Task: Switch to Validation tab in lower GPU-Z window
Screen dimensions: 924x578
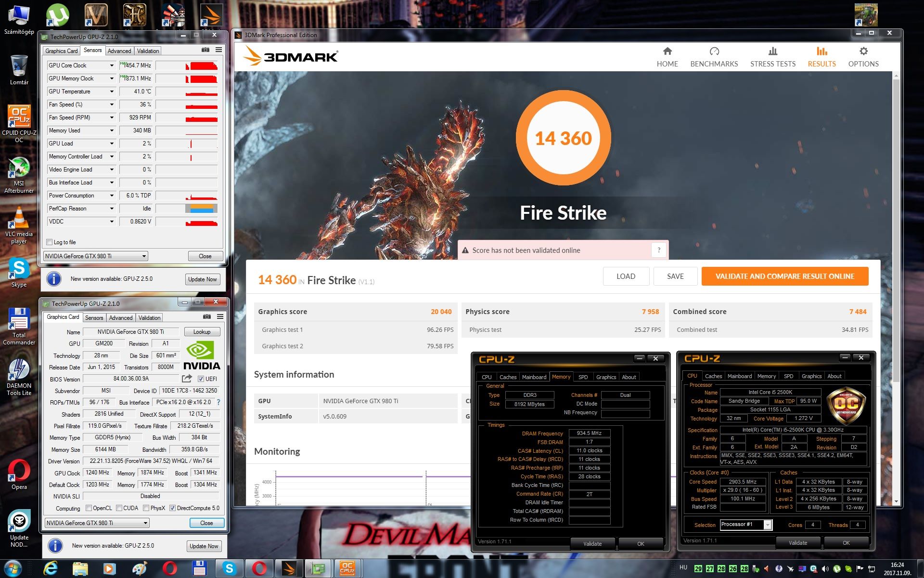Action: coord(150,318)
